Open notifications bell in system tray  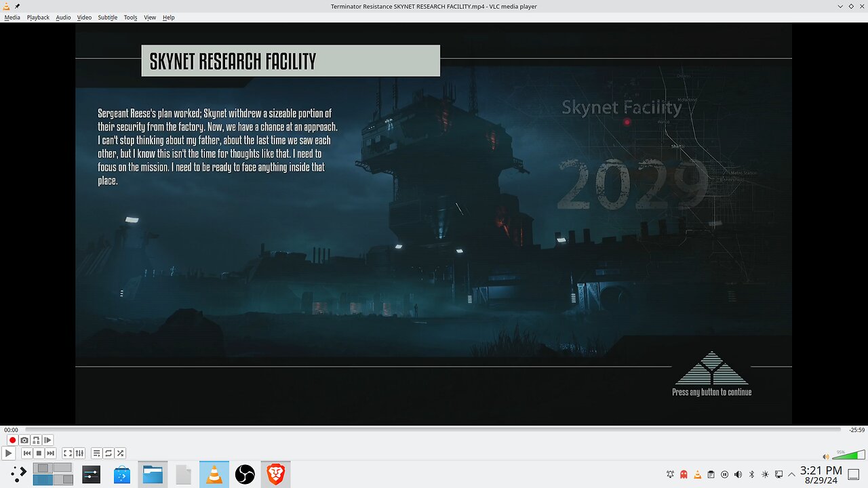(x=670, y=474)
